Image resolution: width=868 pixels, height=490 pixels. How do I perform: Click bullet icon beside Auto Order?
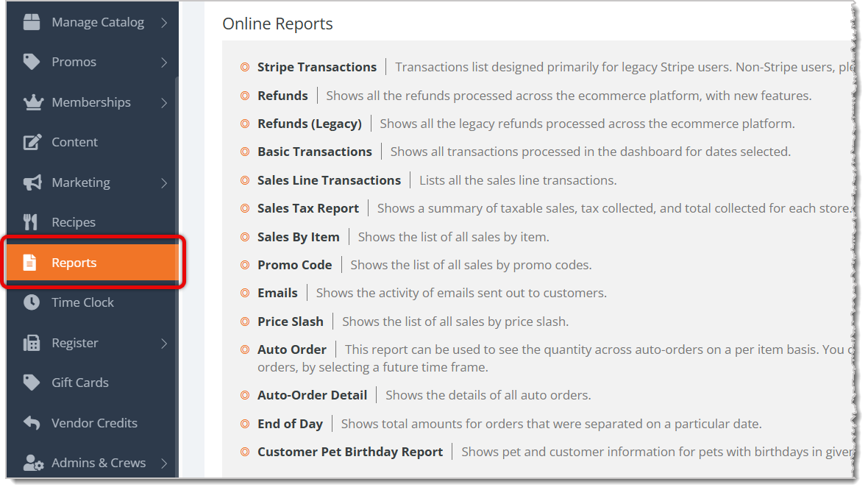(x=245, y=349)
